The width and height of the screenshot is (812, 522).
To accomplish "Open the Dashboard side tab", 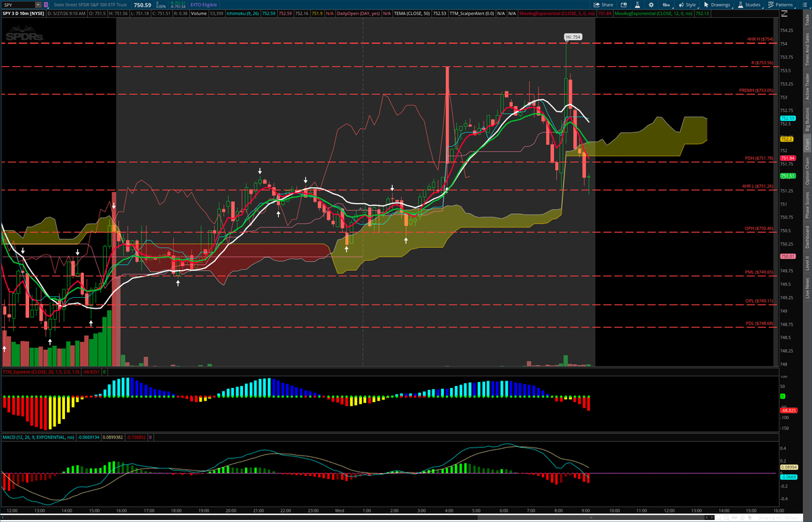I will (806, 236).
